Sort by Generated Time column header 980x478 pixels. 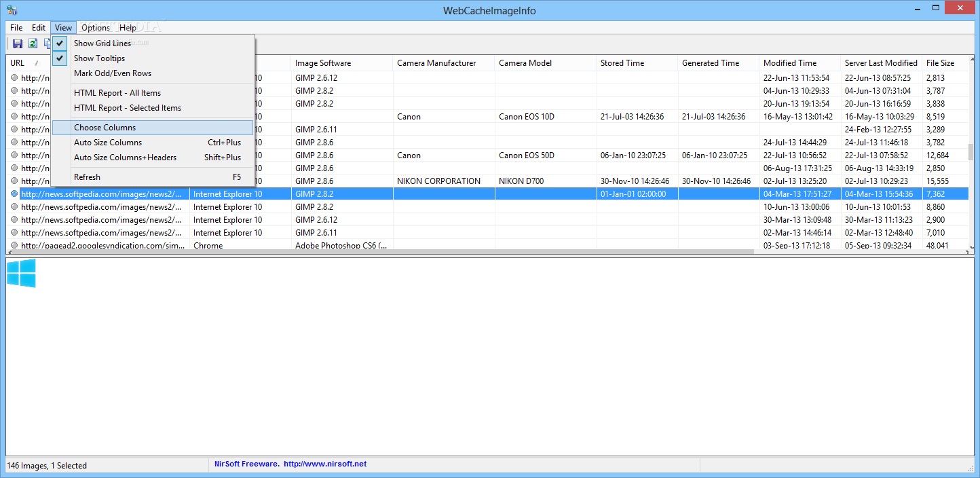click(x=719, y=63)
